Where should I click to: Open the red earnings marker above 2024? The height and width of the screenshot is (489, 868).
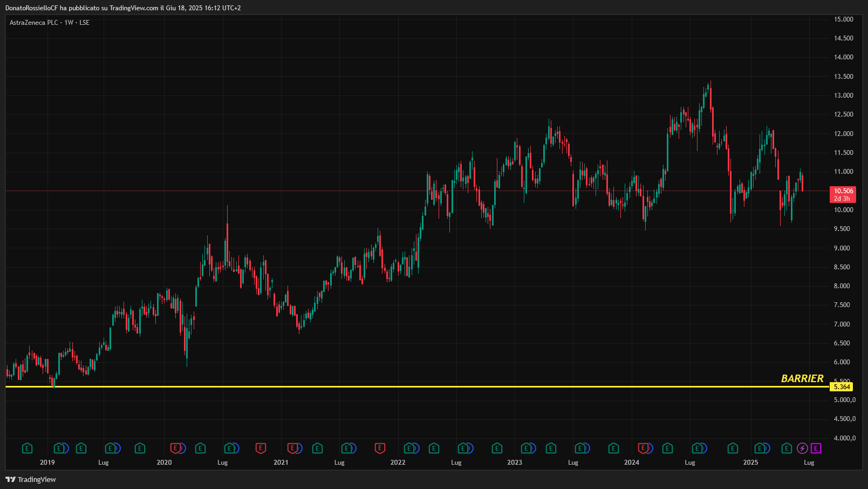[643, 448]
